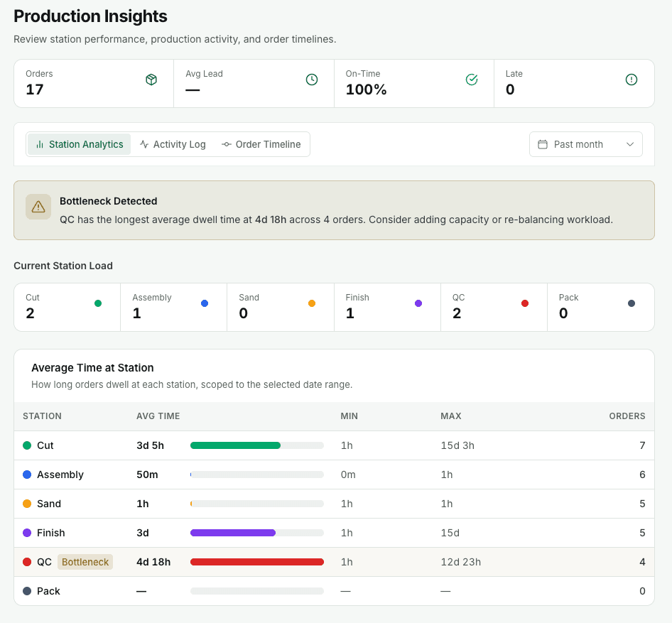Click the Production Insights page title
The height and width of the screenshot is (623, 672).
click(x=90, y=16)
